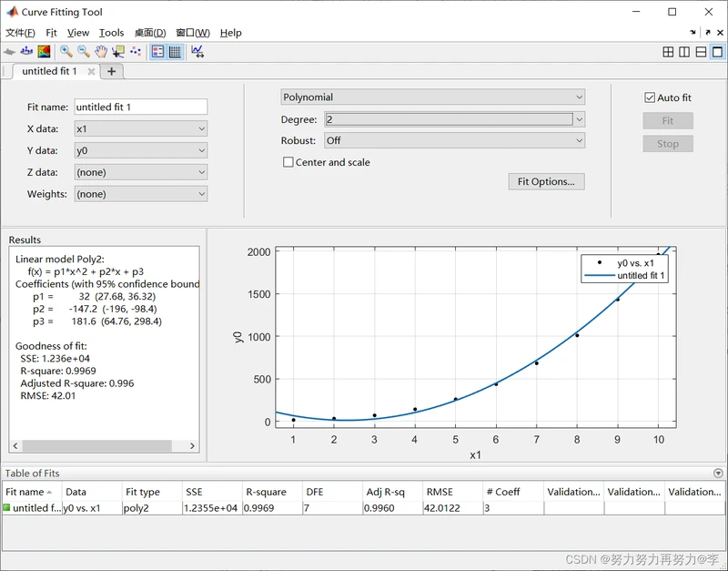This screenshot has height=571, width=728.
Task: Open the 文件(F) menu
Action: point(20,33)
